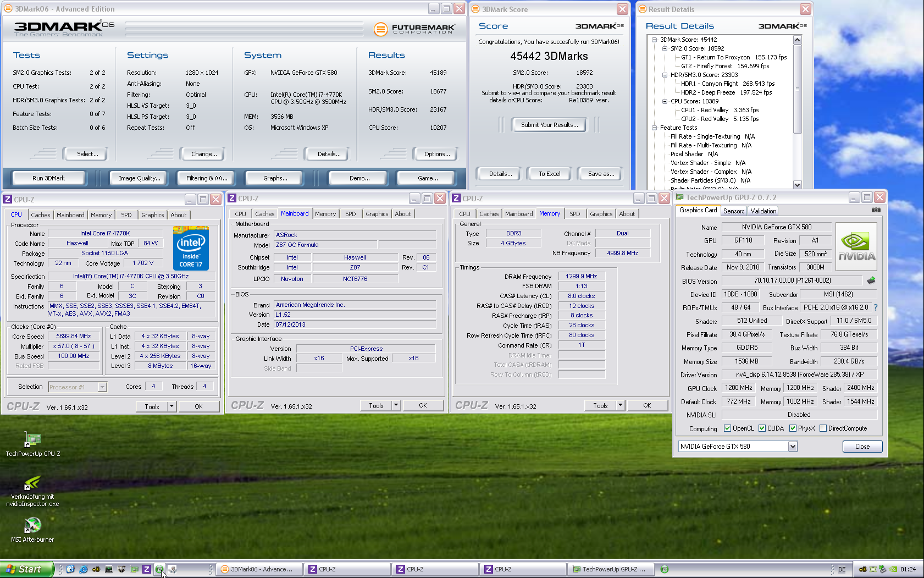
Task: Click green camera quick launch icon
Action: click(x=159, y=569)
